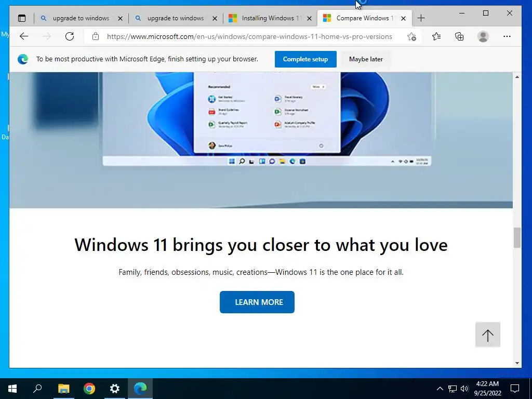Image resolution: width=532 pixels, height=399 pixels.
Task: Go back to the previous page
Action: pyautogui.click(x=24, y=36)
